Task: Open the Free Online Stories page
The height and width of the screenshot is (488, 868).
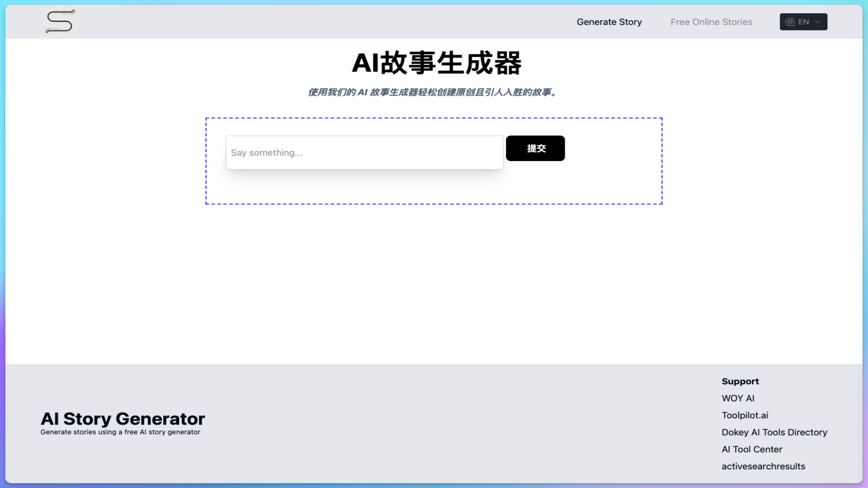Action: [711, 22]
